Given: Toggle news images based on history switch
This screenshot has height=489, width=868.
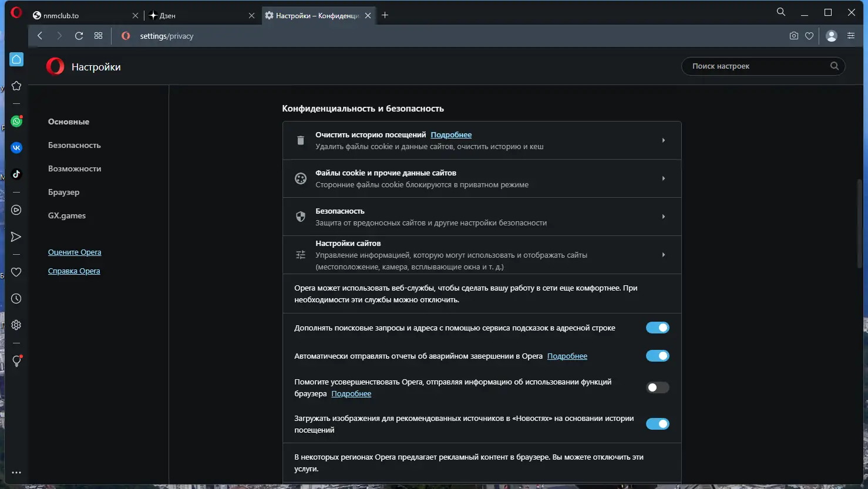Looking at the screenshot, I should (x=657, y=424).
